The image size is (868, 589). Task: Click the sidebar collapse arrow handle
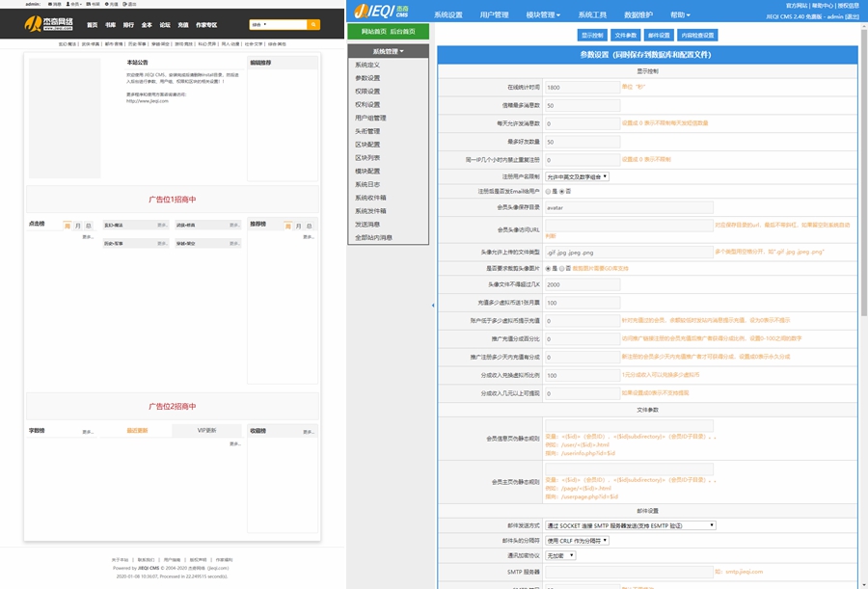tap(432, 306)
